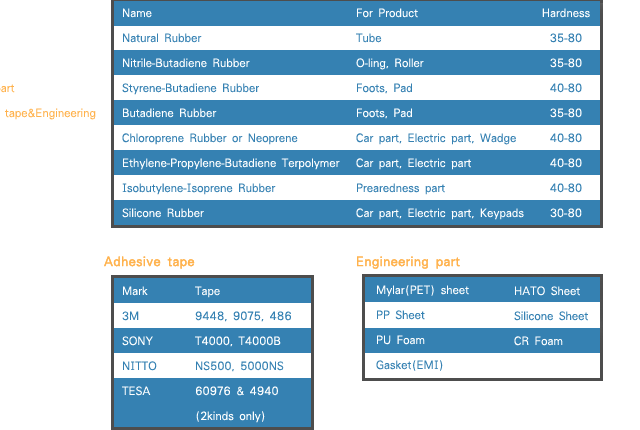Click 'Mylar(PET) sheet' entry

[x=422, y=290]
